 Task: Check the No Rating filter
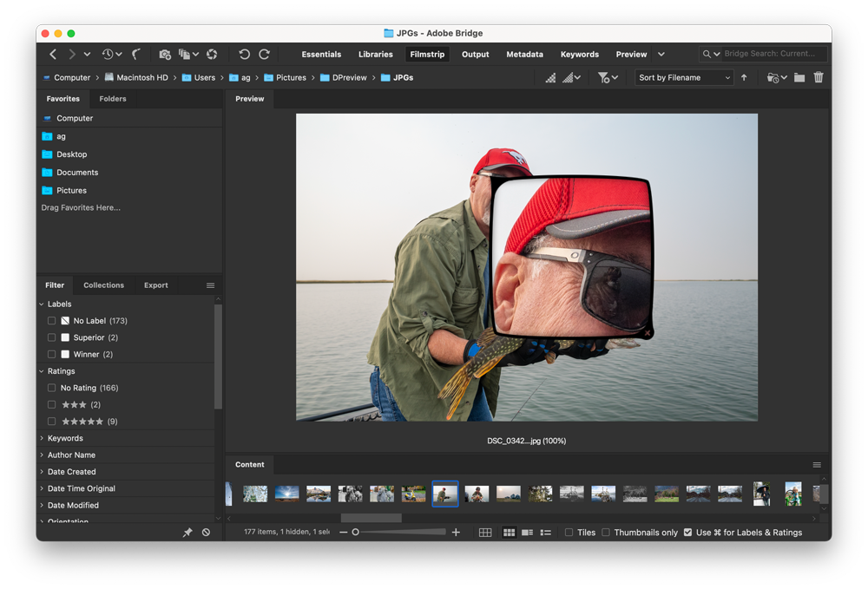(x=51, y=388)
